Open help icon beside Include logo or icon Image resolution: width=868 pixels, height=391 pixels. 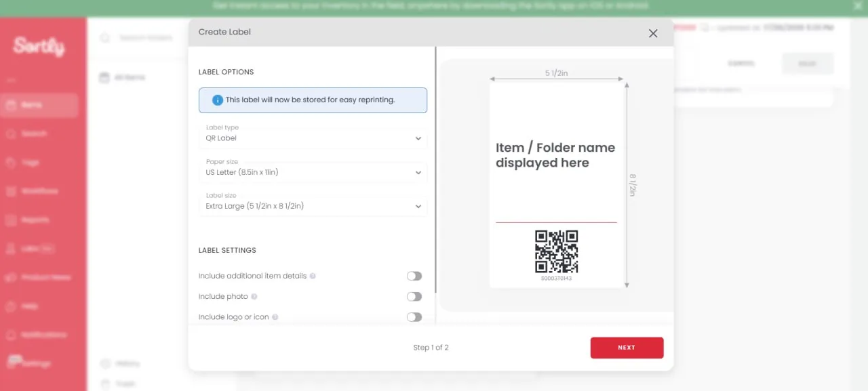point(275,317)
